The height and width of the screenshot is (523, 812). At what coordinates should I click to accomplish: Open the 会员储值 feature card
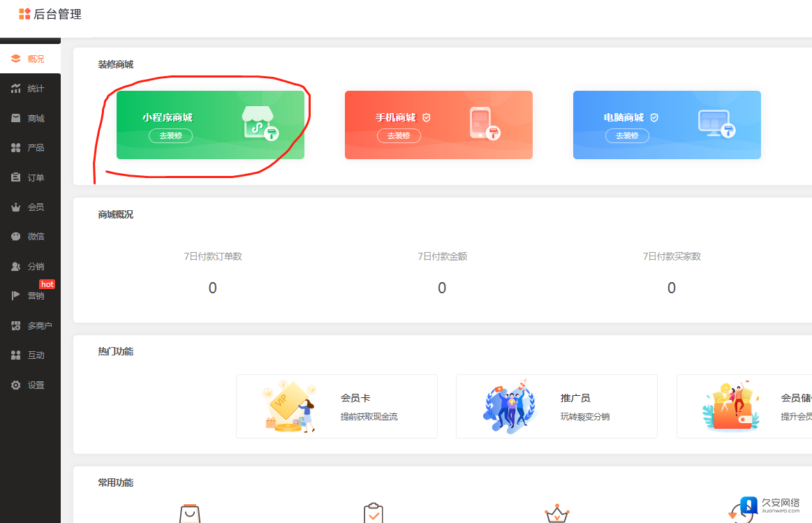point(744,406)
